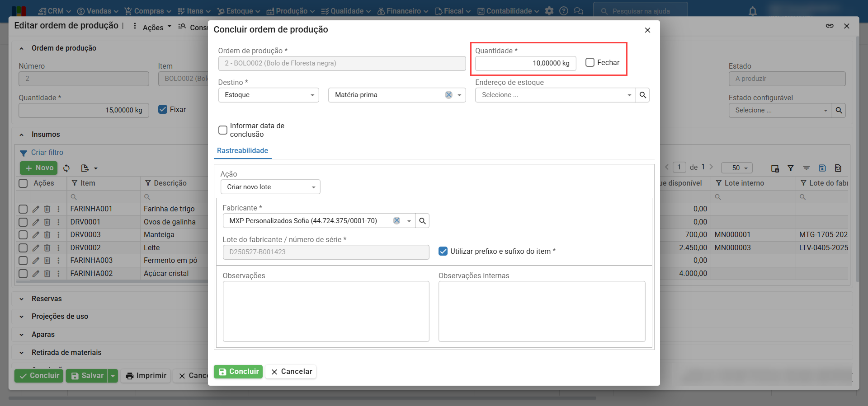Select the FARINHA001 row checkbox
This screenshot has height=406, width=868.
[23, 209]
